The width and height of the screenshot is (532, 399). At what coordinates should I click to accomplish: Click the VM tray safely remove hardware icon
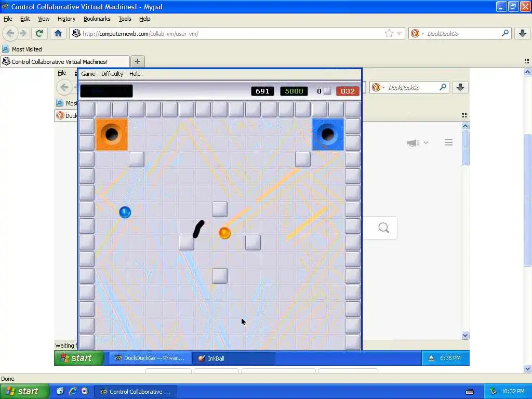pos(431,358)
